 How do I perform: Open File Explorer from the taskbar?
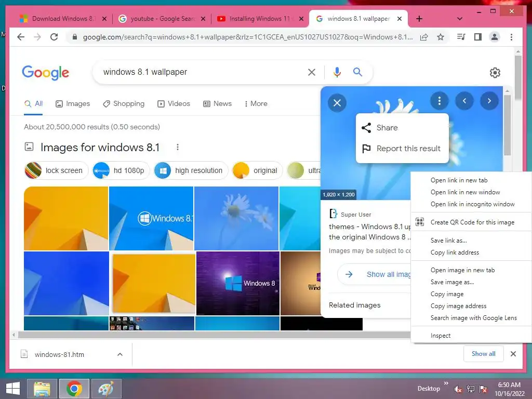coord(42,389)
